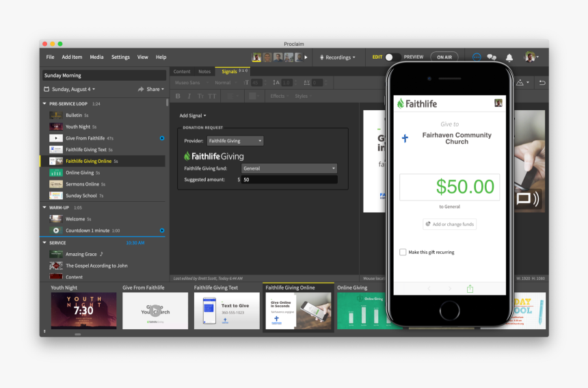Check Make this gift recurring

(403, 252)
